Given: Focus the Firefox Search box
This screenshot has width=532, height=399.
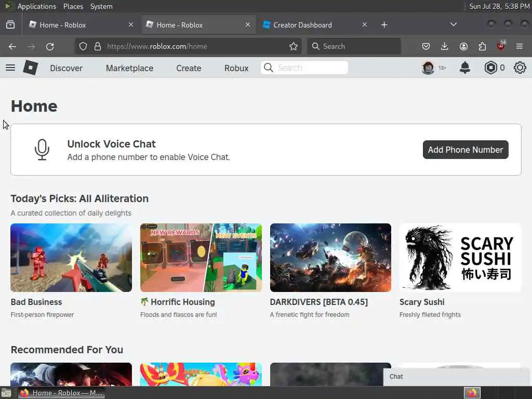Looking at the screenshot, I should 354,46.
